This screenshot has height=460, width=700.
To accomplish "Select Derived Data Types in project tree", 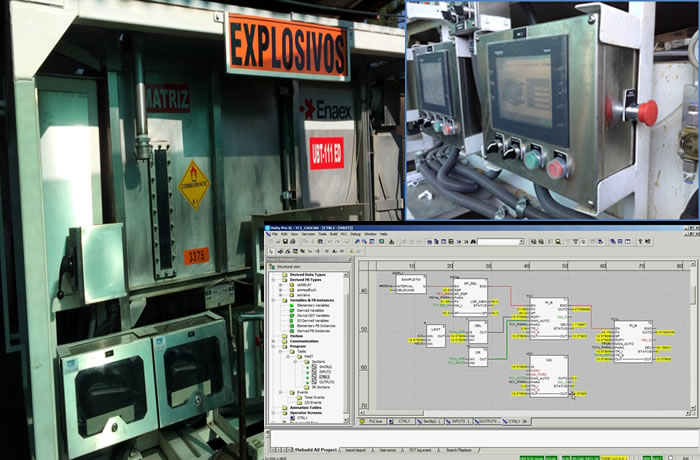I will click(x=308, y=275).
